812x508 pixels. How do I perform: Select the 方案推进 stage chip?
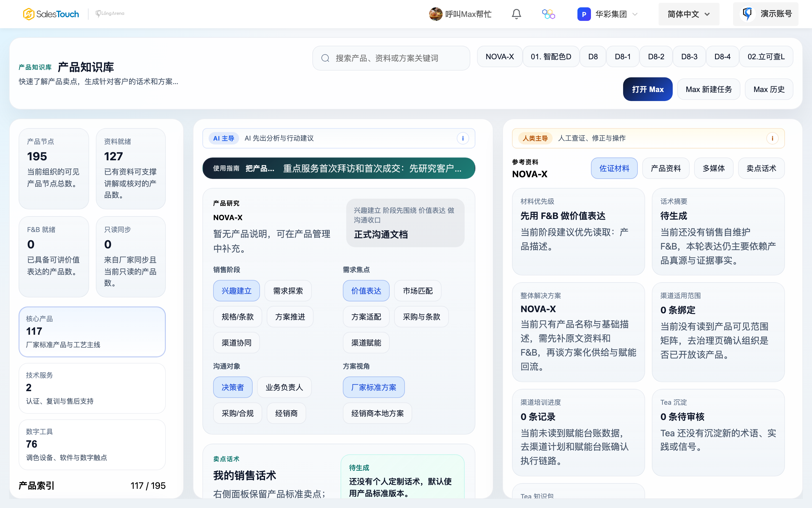290,316
